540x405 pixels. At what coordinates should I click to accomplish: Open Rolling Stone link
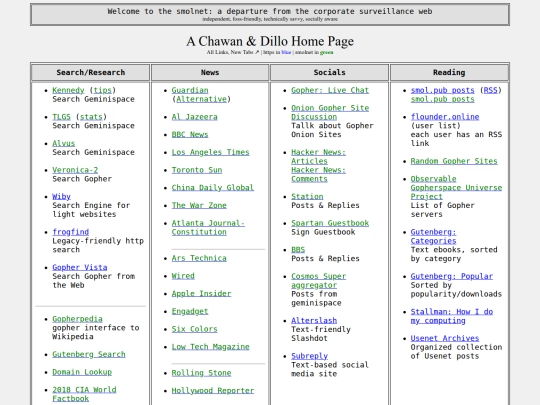pyautogui.click(x=201, y=373)
